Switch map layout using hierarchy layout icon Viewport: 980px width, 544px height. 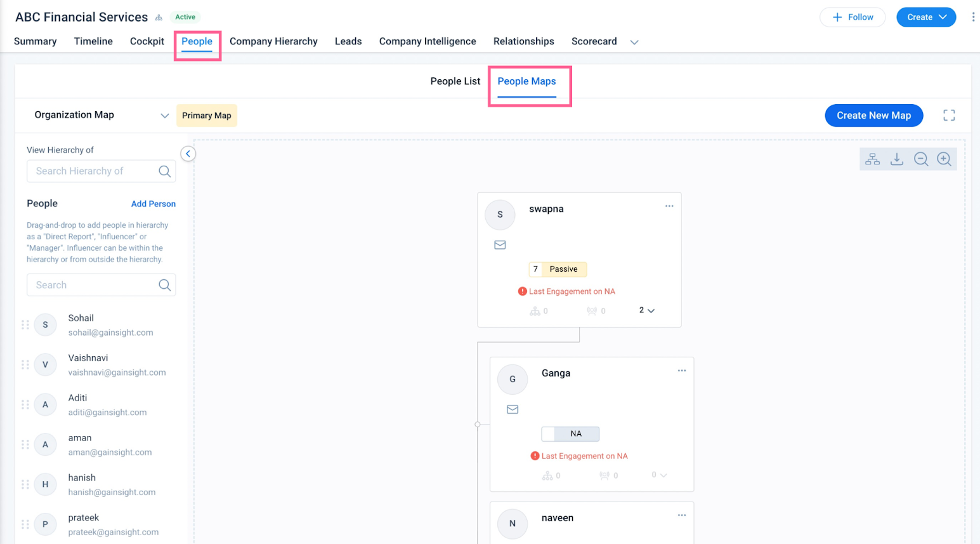pos(873,159)
